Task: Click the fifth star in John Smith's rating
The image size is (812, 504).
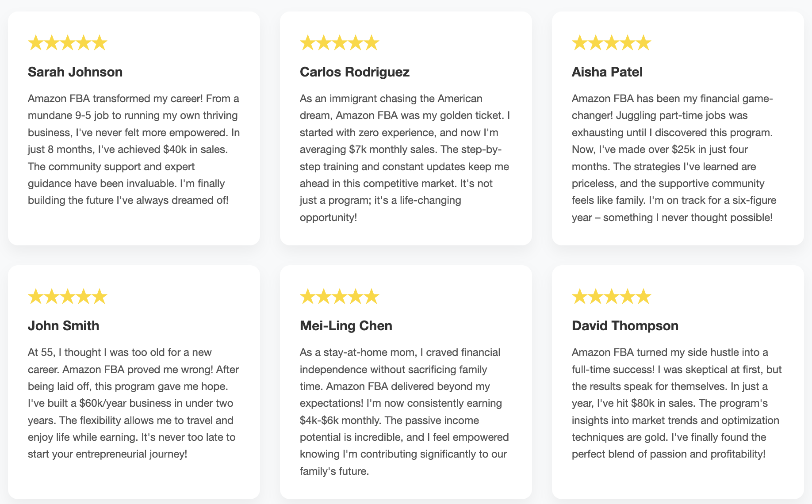Action: pyautogui.click(x=100, y=297)
